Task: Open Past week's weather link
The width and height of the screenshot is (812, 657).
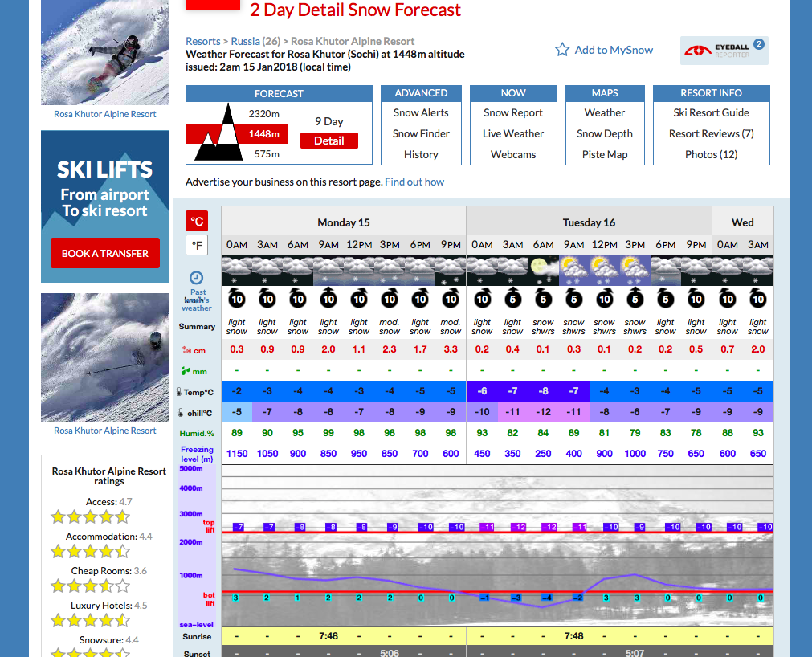Action: [x=197, y=300]
